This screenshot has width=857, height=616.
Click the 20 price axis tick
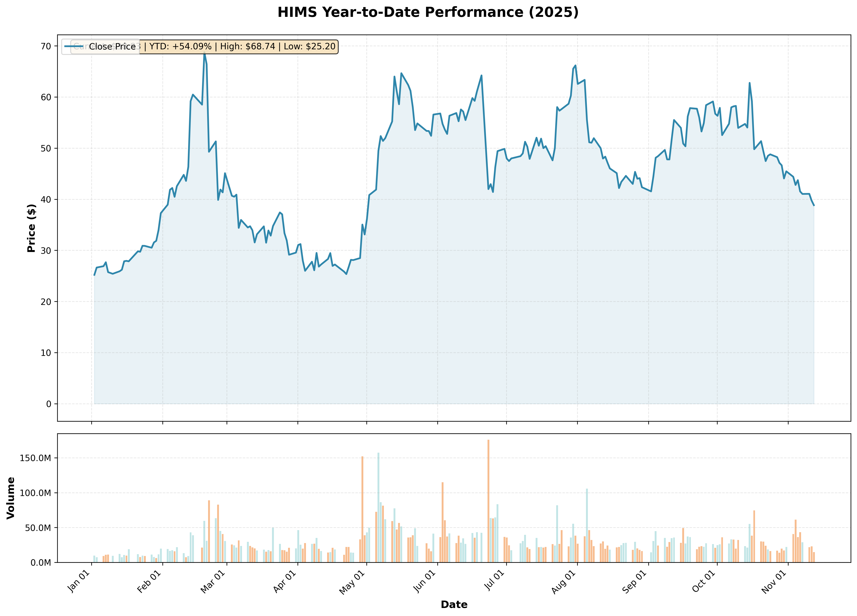(x=46, y=302)
